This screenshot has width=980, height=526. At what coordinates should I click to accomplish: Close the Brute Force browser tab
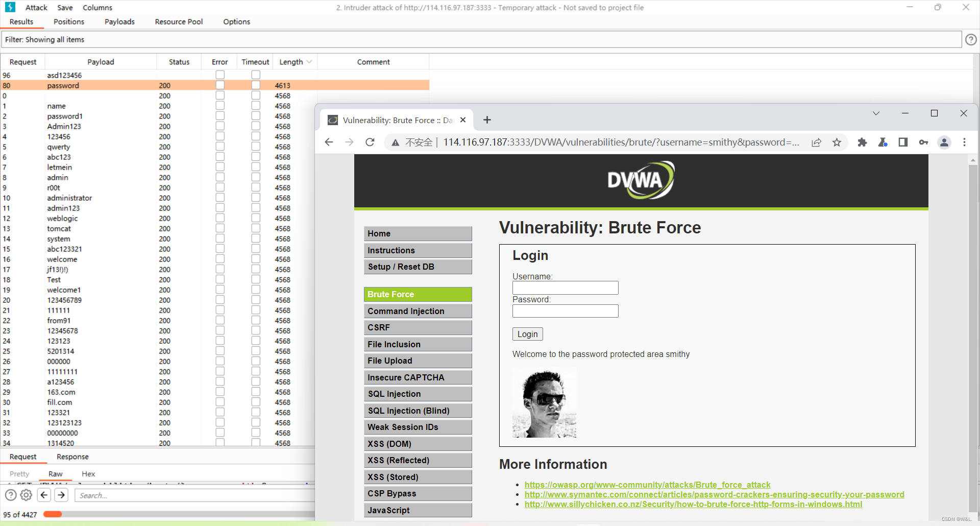coord(463,120)
